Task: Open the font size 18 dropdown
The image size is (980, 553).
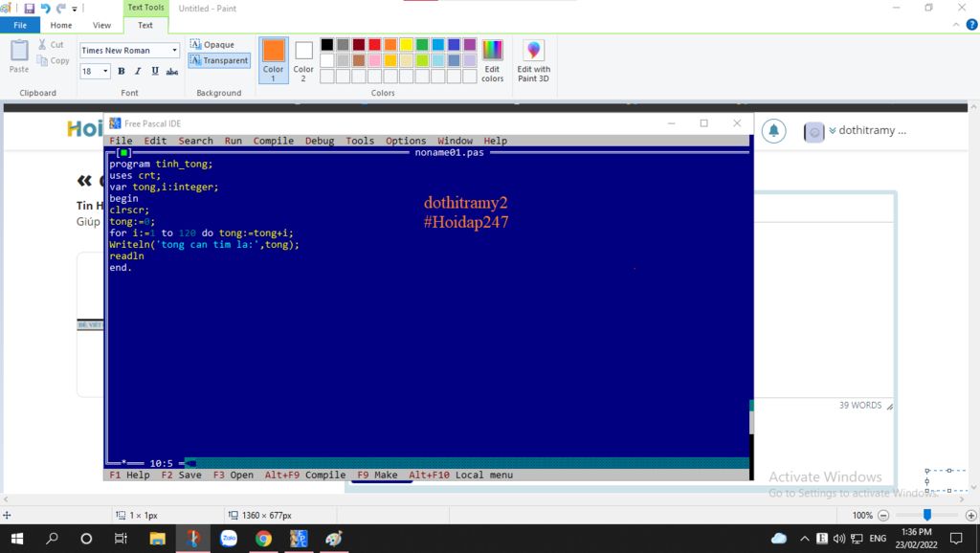Action: tap(105, 71)
